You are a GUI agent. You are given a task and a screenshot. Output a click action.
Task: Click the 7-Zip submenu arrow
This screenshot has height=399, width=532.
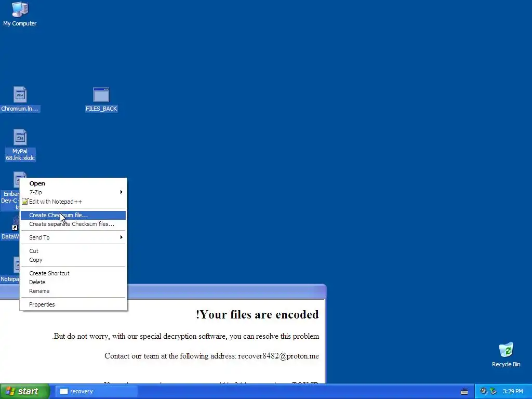tap(121, 192)
